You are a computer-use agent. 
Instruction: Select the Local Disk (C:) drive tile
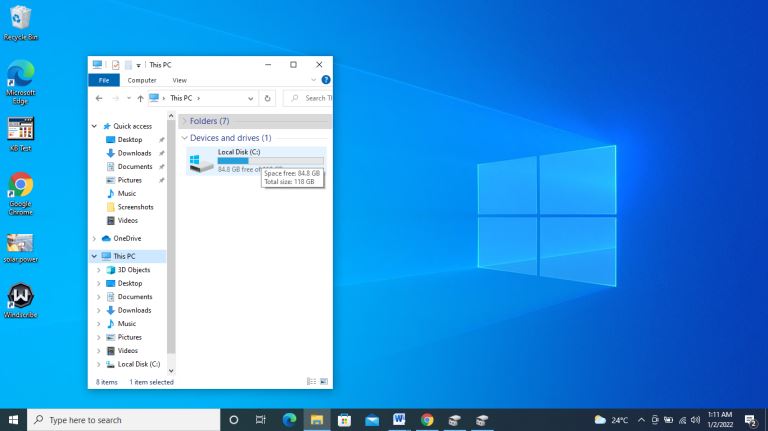click(256, 161)
